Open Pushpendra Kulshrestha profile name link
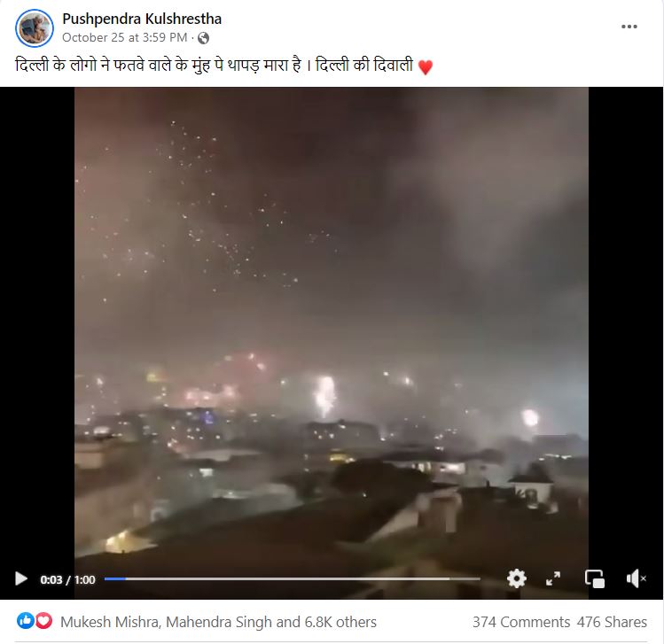Viewport: 664px width, 644px height. pos(142,19)
